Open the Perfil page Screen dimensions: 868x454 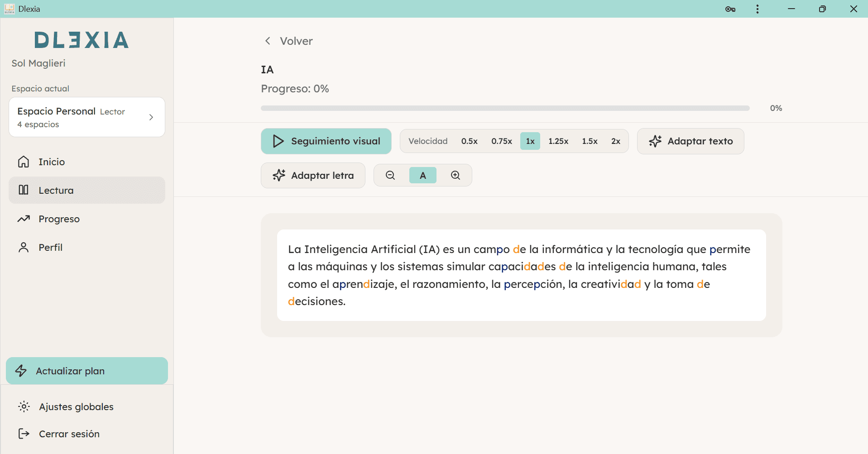pos(87,247)
